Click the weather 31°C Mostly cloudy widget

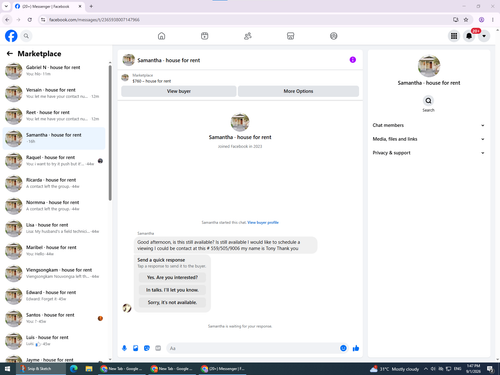(x=394, y=369)
